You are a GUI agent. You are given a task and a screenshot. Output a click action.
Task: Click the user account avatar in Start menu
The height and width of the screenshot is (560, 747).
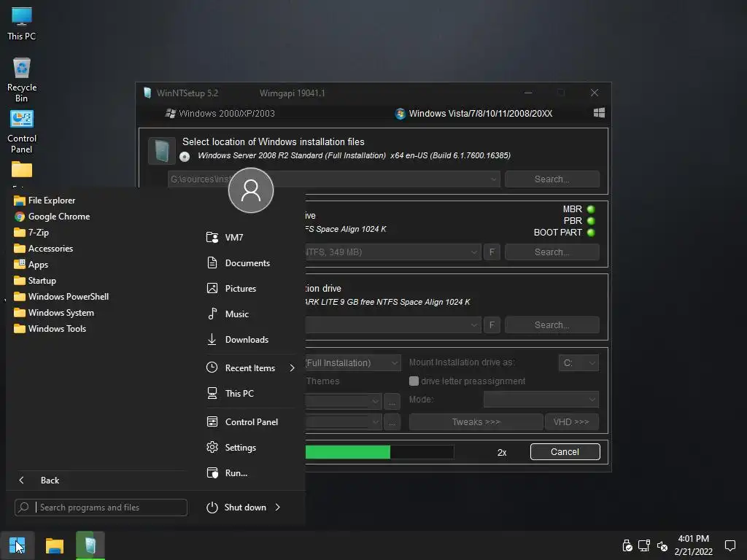click(251, 190)
